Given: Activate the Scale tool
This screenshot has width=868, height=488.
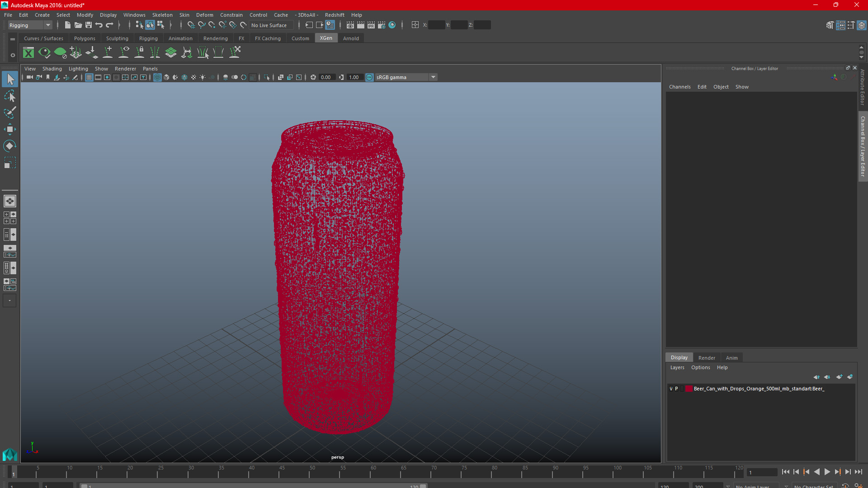Looking at the screenshot, I should point(10,162).
